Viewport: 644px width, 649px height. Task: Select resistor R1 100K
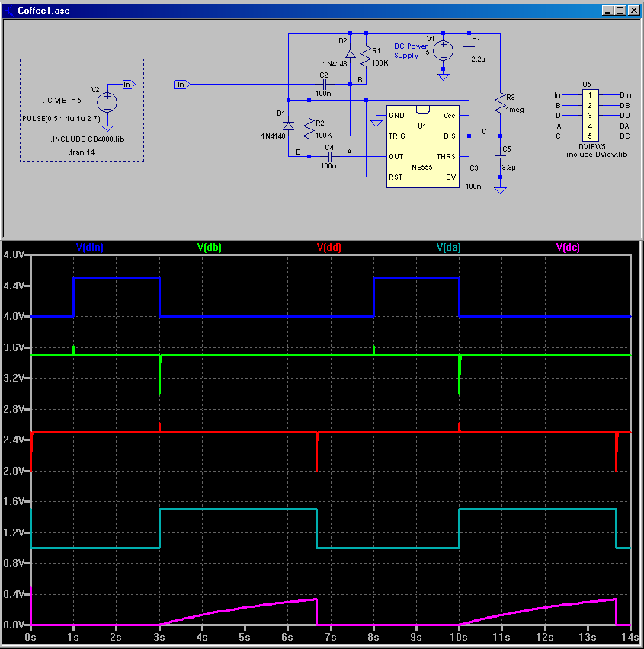point(366,56)
